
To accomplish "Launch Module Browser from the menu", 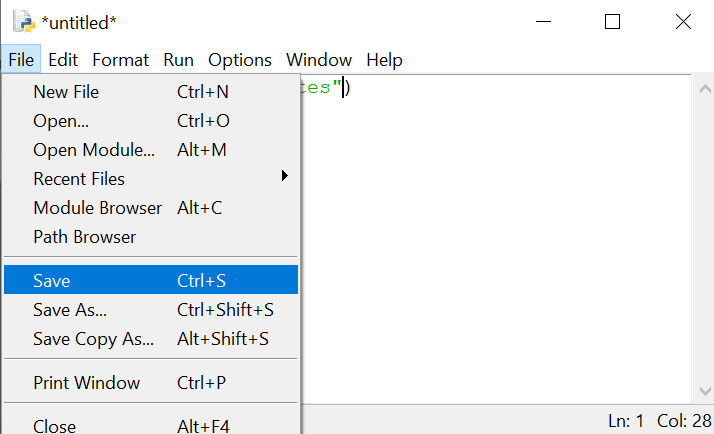I will coord(97,208).
